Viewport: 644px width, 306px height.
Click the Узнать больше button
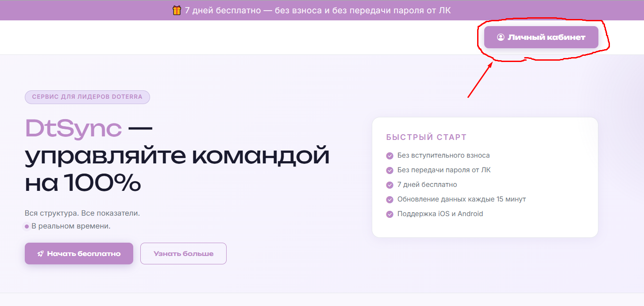pos(183,253)
